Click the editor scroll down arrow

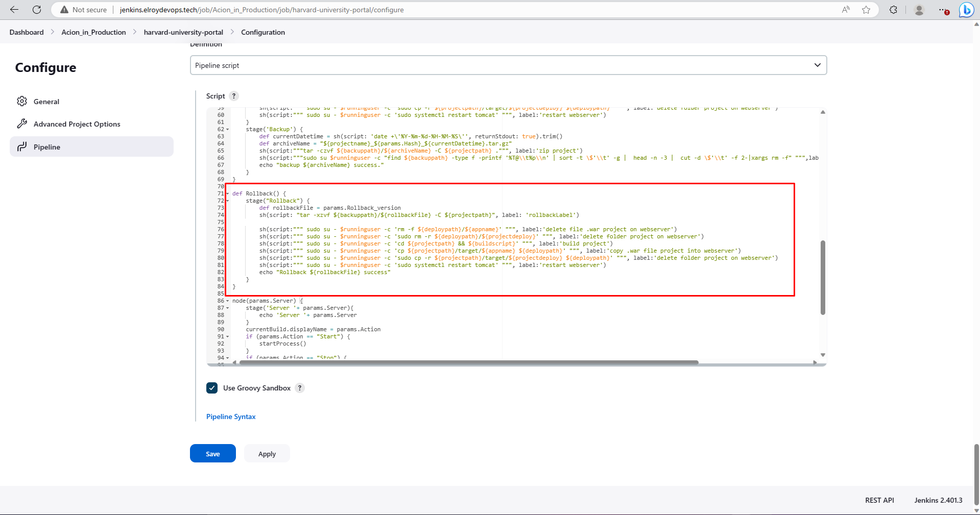(823, 355)
